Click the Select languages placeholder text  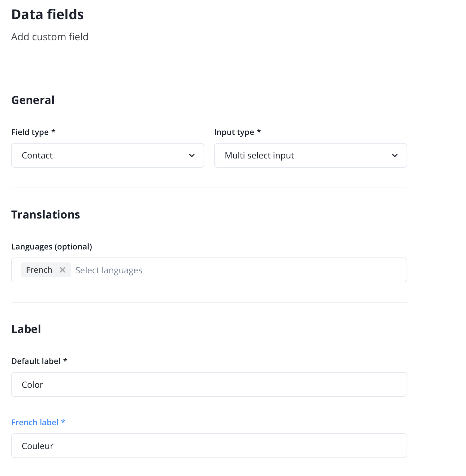point(109,270)
